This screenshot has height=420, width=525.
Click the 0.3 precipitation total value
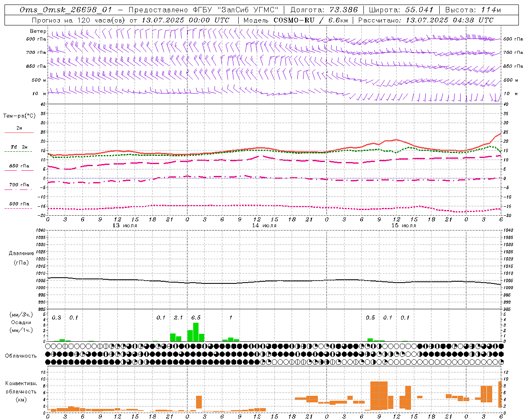tap(57, 317)
